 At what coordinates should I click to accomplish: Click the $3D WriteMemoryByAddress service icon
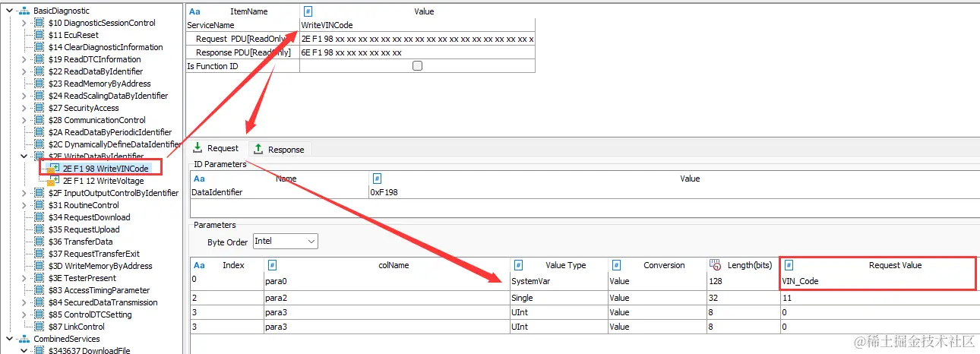point(40,266)
